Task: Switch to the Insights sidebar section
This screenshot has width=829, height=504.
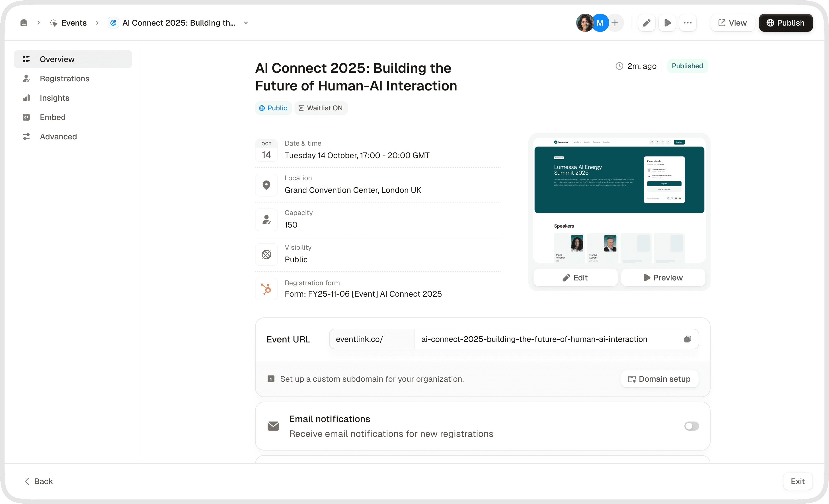Action: (x=54, y=98)
